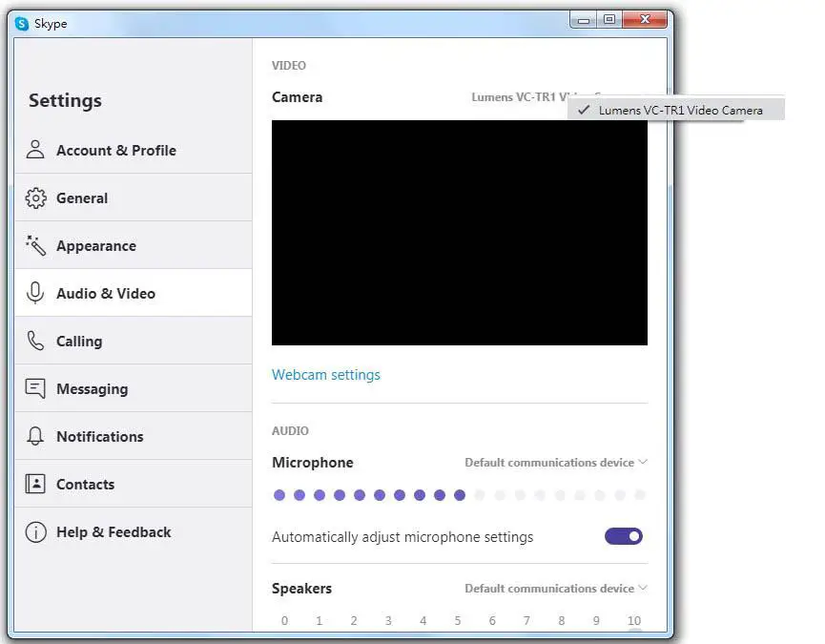
Task: Select Lumens VC-TR1 Video Camera from the menu
Action: tap(679, 109)
